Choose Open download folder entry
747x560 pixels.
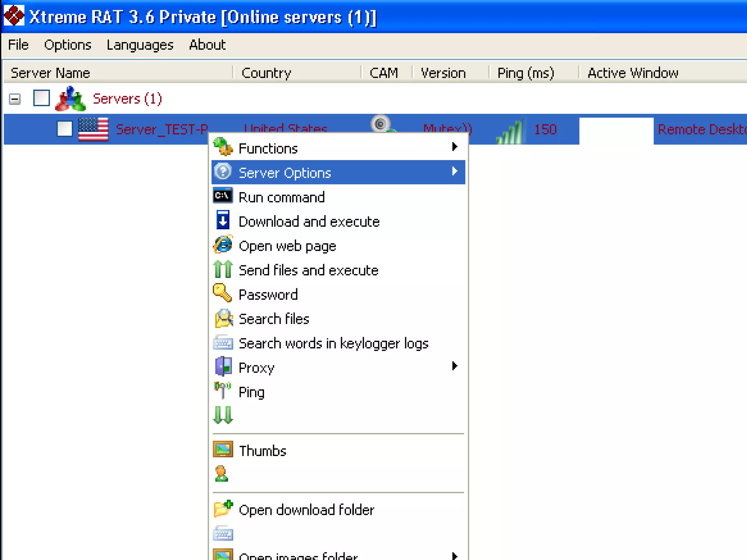click(306, 510)
